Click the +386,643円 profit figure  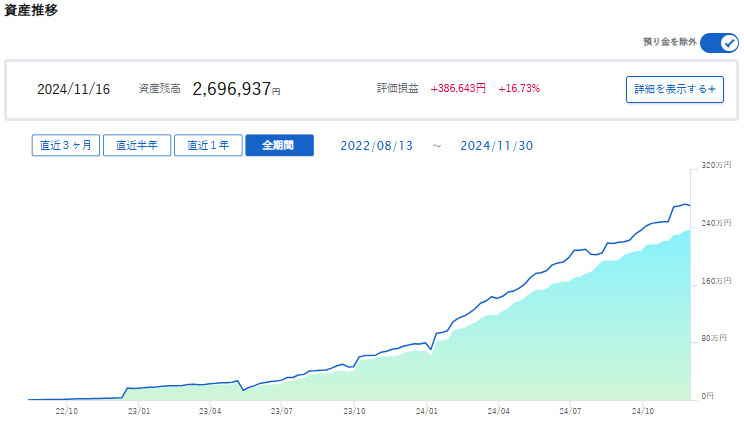pos(458,89)
